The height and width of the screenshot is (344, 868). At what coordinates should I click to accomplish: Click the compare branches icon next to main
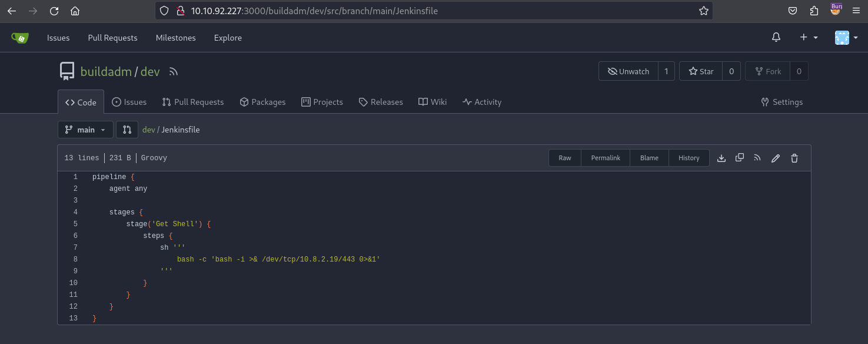click(127, 130)
